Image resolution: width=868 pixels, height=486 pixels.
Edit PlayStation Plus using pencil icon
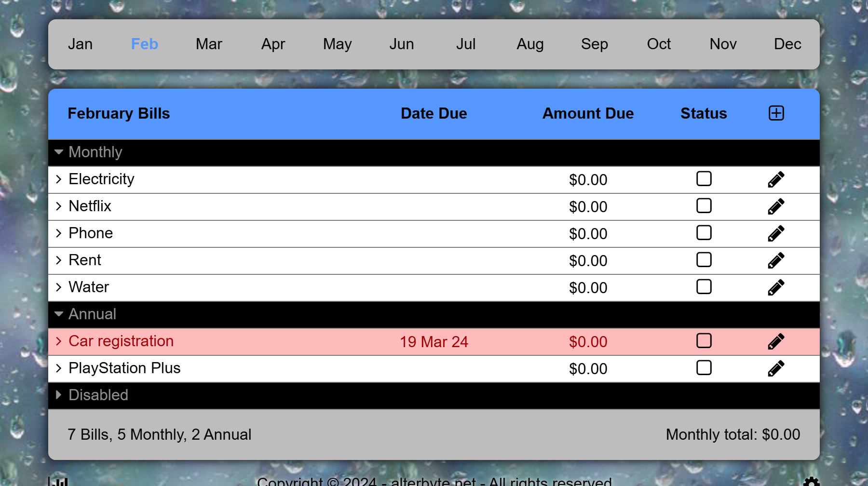pos(776,368)
